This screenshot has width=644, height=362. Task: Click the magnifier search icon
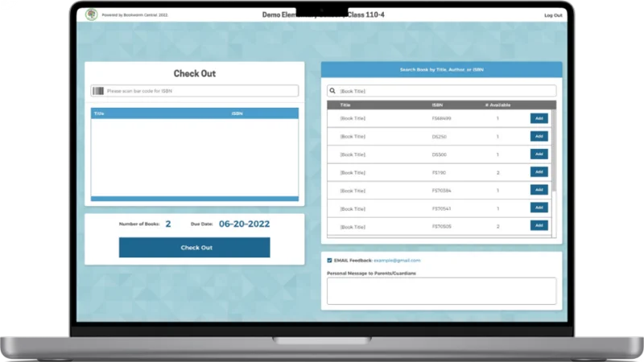click(x=332, y=91)
